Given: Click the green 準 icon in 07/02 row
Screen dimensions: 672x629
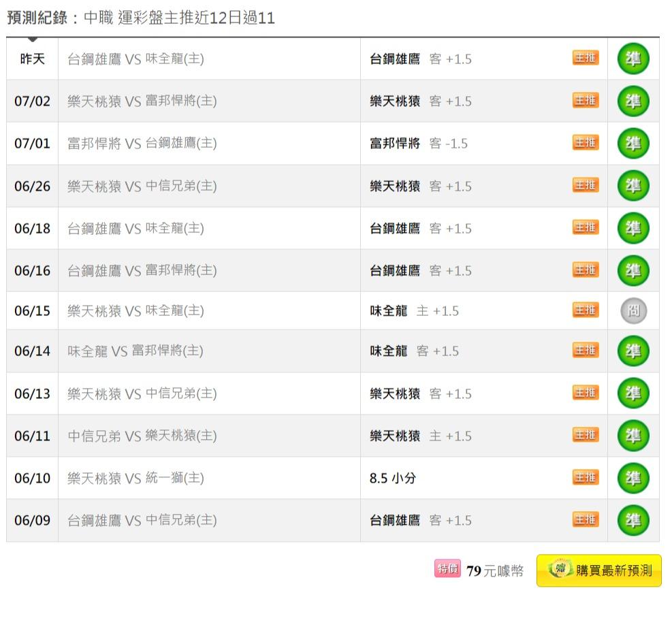Looking at the screenshot, I should 633,101.
